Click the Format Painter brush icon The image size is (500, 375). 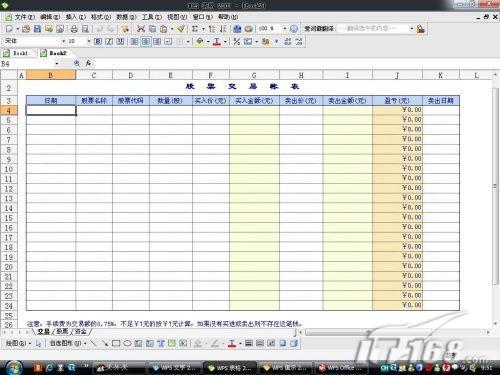181,29
